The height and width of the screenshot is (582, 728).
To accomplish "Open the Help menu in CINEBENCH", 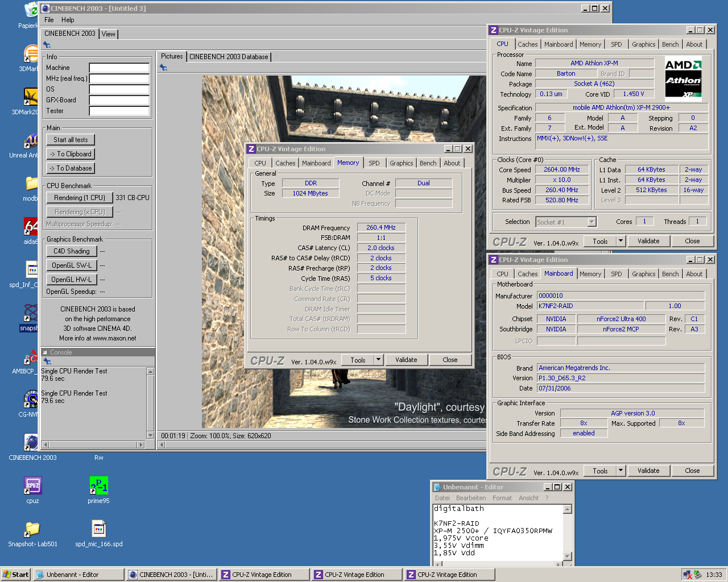I will [68, 20].
